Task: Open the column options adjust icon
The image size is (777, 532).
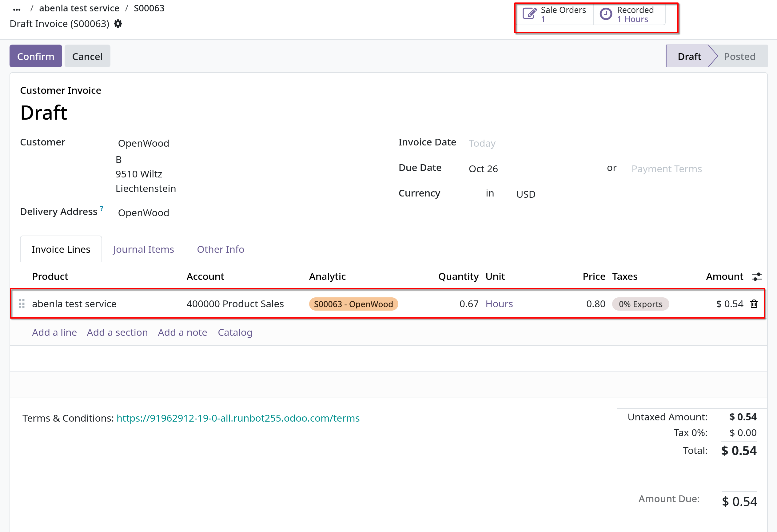Action: pyautogui.click(x=757, y=276)
